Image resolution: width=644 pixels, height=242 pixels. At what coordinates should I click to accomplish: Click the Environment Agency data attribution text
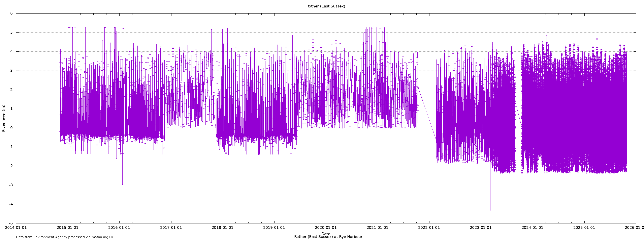pos(64,237)
